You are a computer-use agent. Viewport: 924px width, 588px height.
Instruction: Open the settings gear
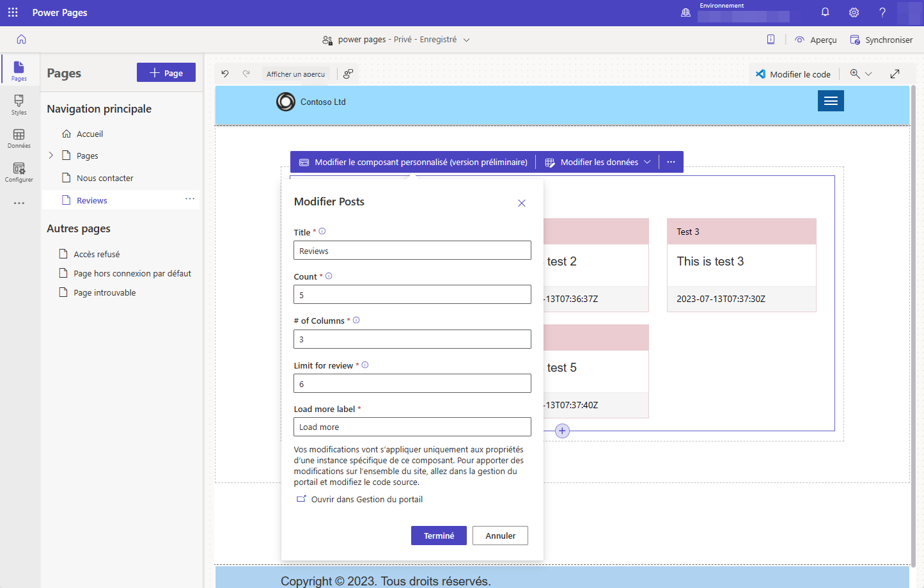click(854, 12)
